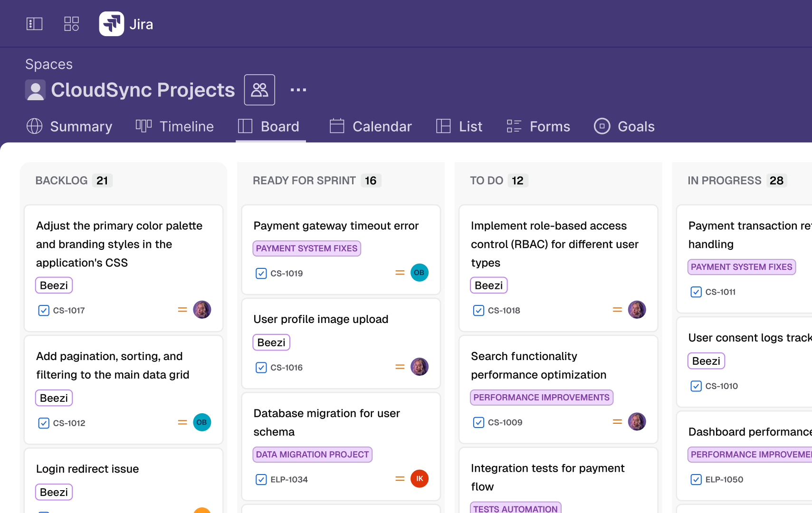
Task: Switch to the Goals tab
Action: (x=624, y=126)
